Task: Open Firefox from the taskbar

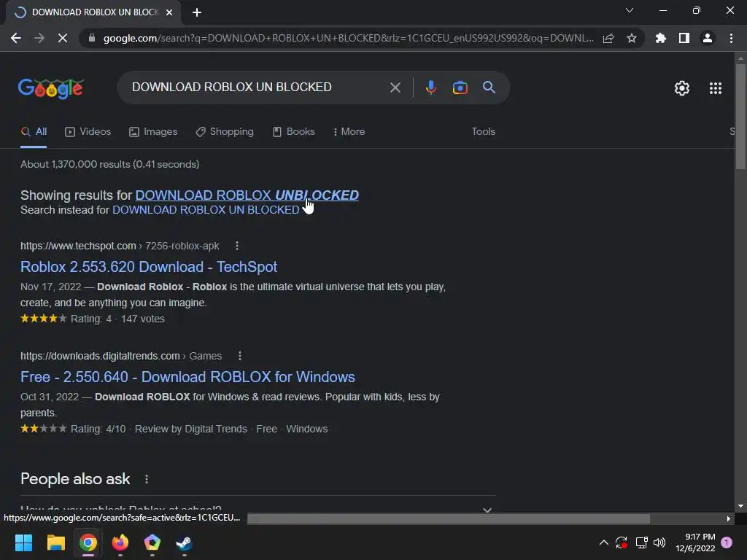Action: [x=120, y=542]
